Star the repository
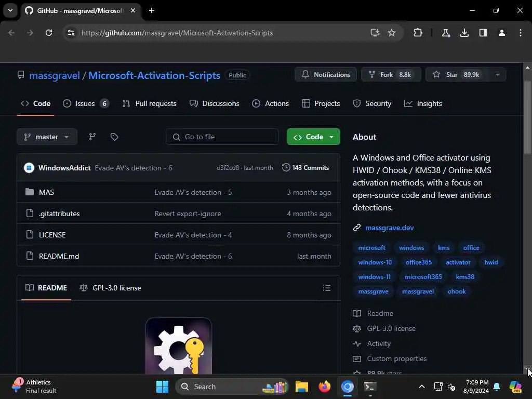The height and width of the screenshot is (399, 532). (457, 75)
